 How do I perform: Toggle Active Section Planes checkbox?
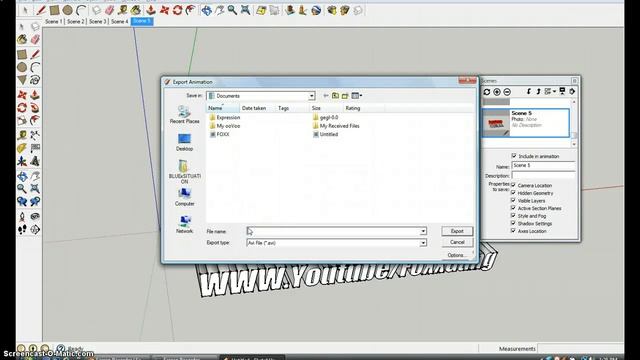tap(513, 208)
